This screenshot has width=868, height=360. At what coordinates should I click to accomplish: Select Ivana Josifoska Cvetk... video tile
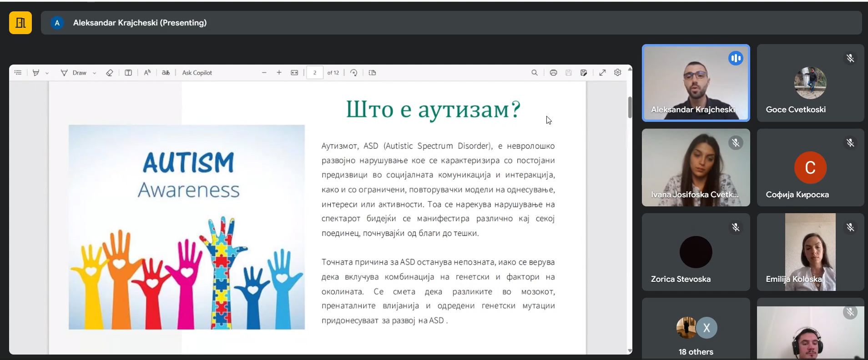[x=696, y=167]
